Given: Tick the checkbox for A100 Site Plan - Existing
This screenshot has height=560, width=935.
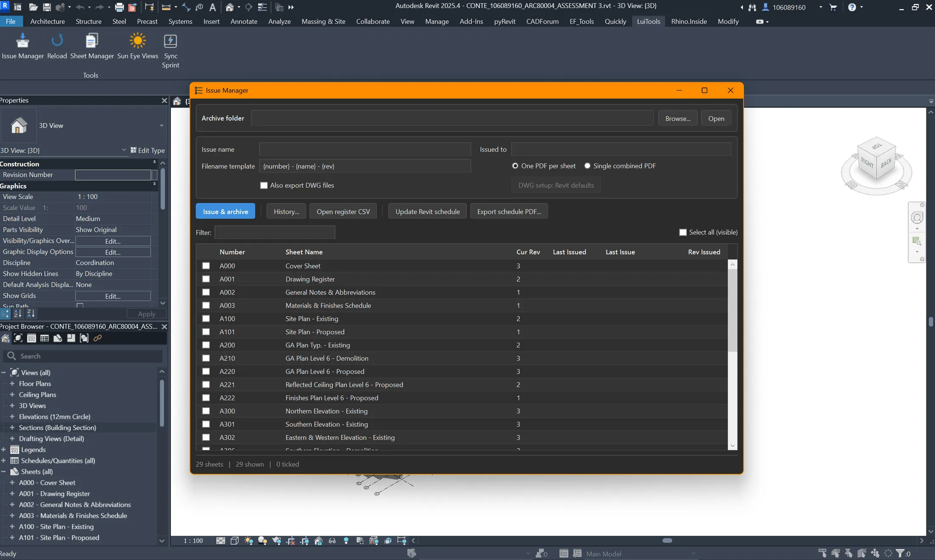Looking at the screenshot, I should point(206,319).
